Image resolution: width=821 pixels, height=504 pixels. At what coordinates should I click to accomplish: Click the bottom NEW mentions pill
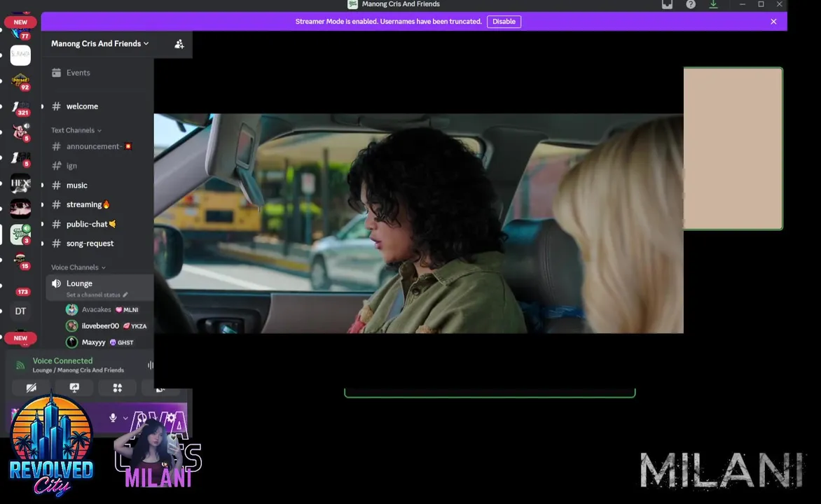[x=20, y=338]
